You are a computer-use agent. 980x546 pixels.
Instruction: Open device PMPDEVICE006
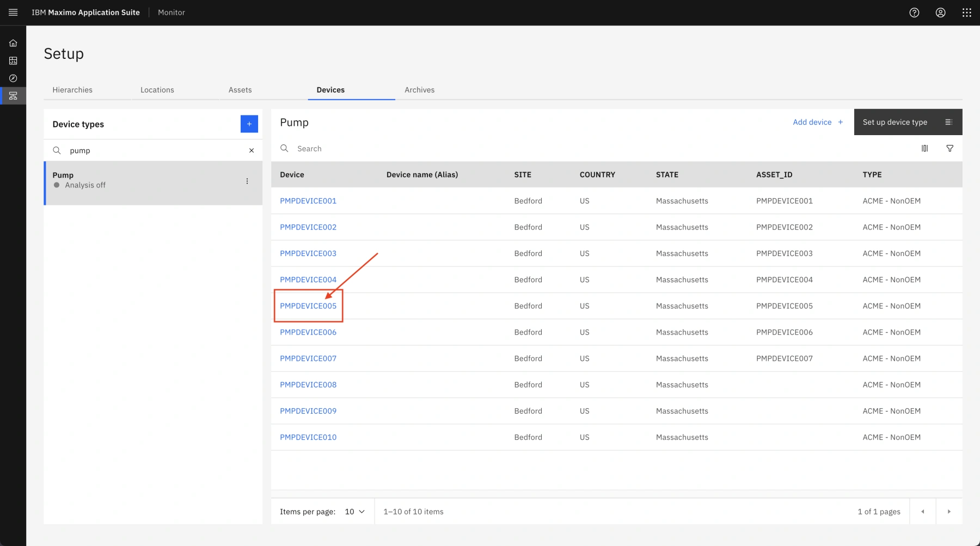tap(308, 332)
